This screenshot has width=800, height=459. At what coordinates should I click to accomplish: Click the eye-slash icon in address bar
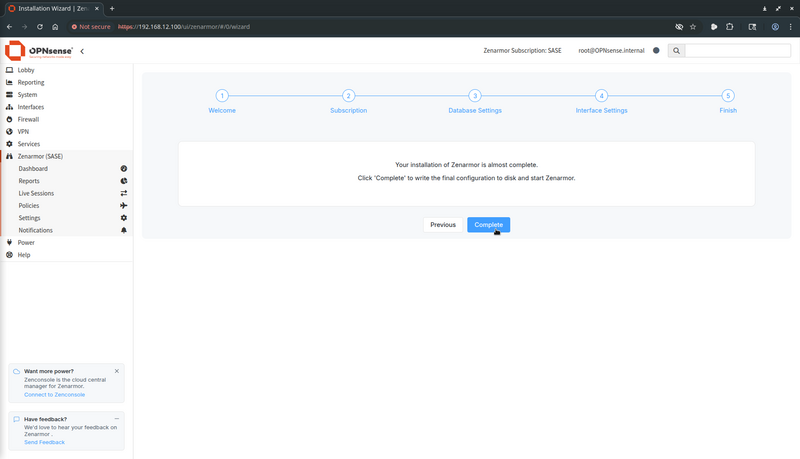pos(679,27)
